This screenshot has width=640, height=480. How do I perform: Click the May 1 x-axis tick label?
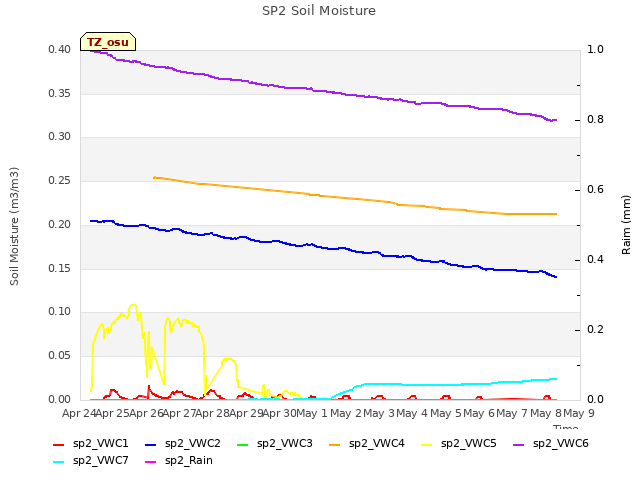[311, 413]
